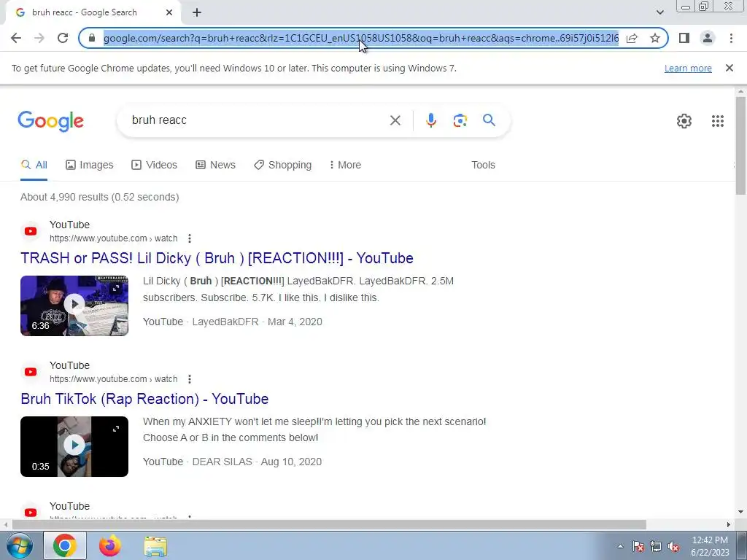Open Google quick settings gear
Screen dimensions: 747x560
click(684, 121)
